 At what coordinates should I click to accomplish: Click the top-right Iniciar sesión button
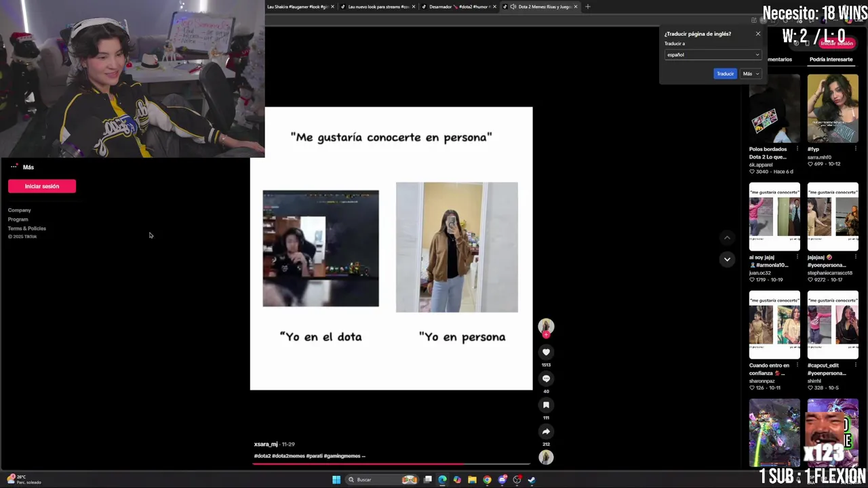pyautogui.click(x=837, y=43)
